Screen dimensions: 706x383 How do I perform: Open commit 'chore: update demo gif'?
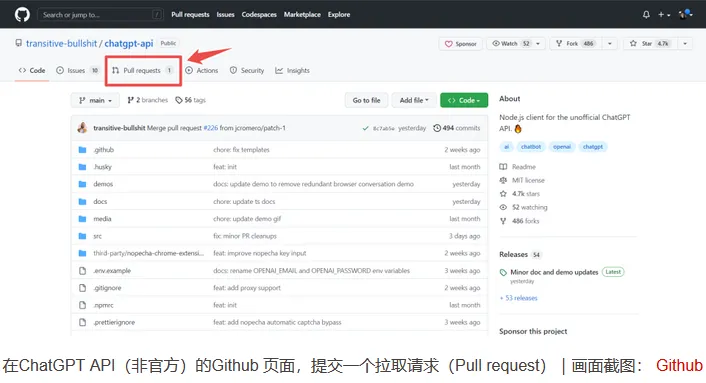pyautogui.click(x=247, y=219)
